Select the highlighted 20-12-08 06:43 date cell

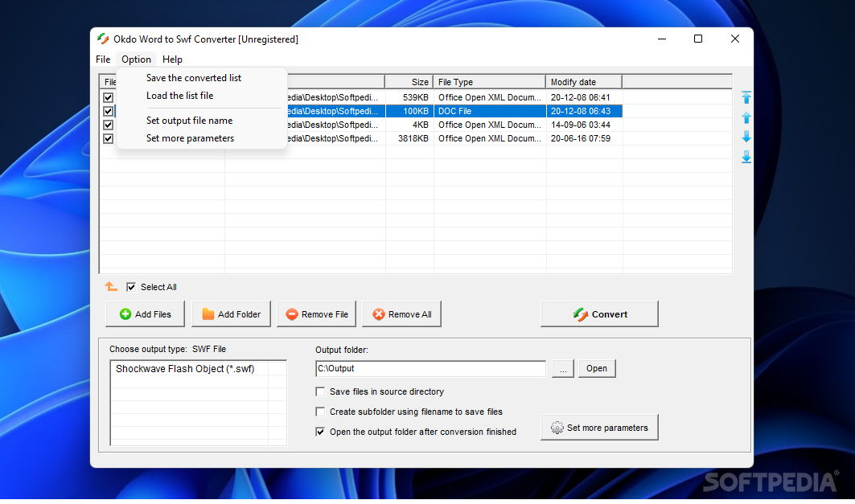click(585, 111)
